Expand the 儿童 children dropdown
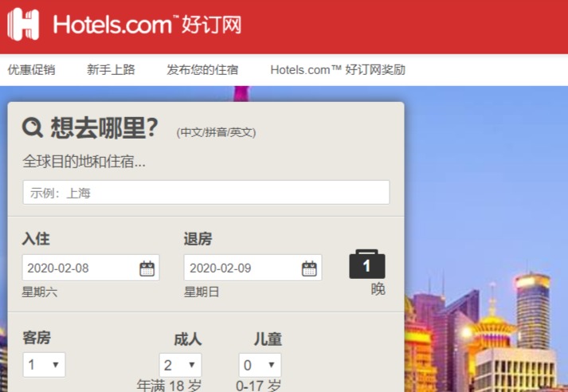Image resolution: width=568 pixels, height=392 pixels. [260, 365]
